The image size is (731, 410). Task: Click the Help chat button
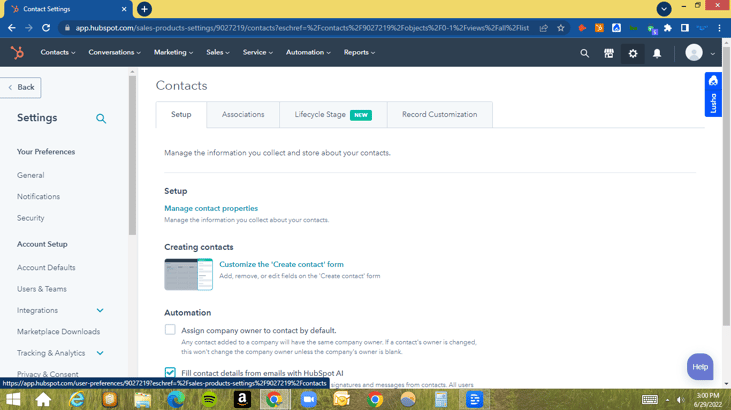click(x=700, y=367)
